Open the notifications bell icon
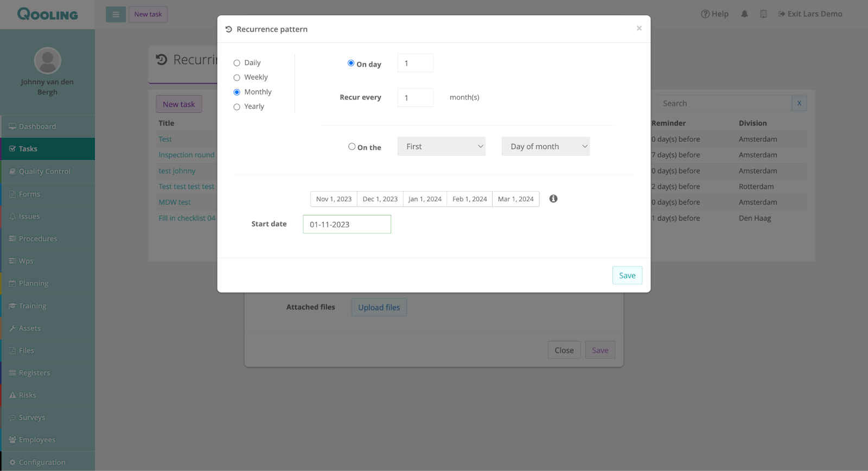Viewport: 868px width, 471px height. pyautogui.click(x=744, y=14)
